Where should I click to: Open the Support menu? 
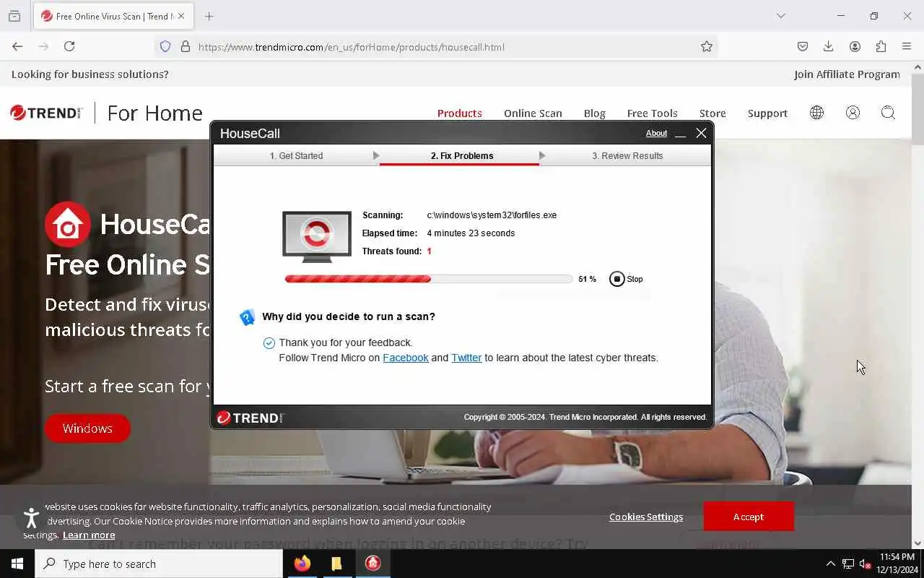click(x=767, y=113)
